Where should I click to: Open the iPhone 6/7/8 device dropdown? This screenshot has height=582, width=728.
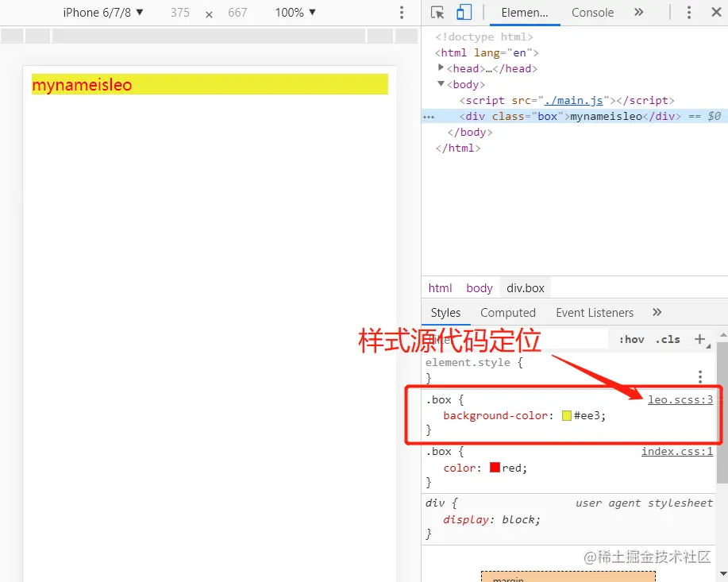(102, 12)
